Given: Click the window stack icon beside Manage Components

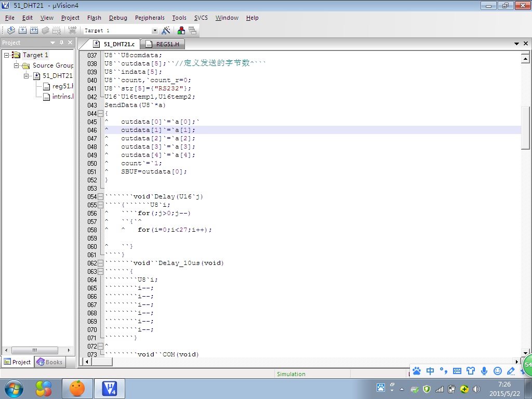Looking at the screenshot, I should (x=192, y=31).
